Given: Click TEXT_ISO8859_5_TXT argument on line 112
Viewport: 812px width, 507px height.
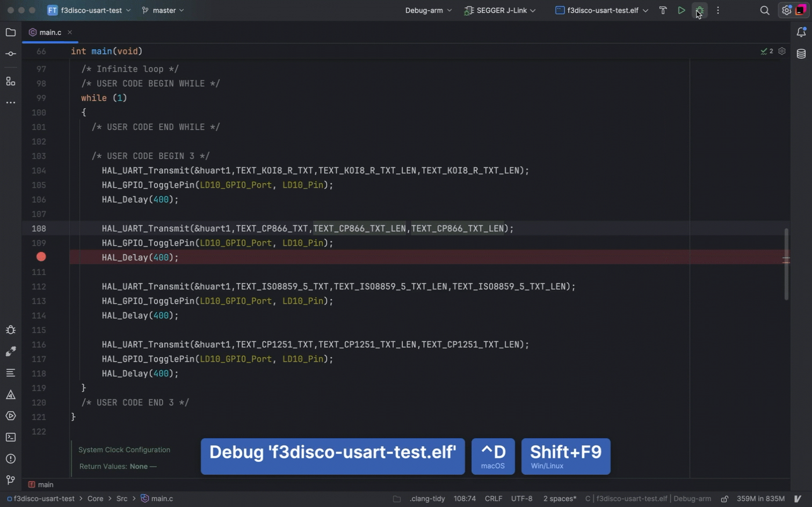Looking at the screenshot, I should pyautogui.click(x=282, y=287).
